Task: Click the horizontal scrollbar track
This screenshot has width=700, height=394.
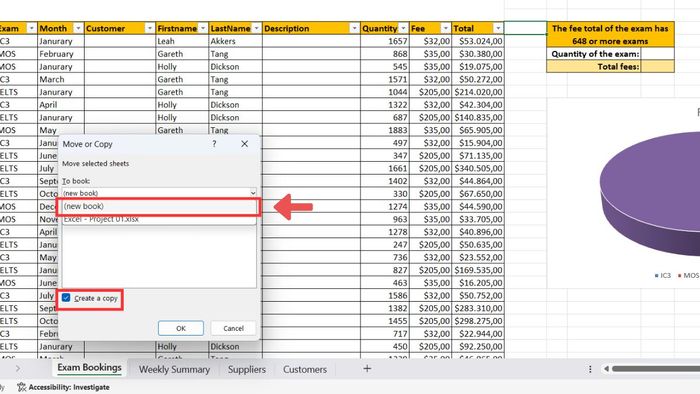Action: (x=656, y=369)
